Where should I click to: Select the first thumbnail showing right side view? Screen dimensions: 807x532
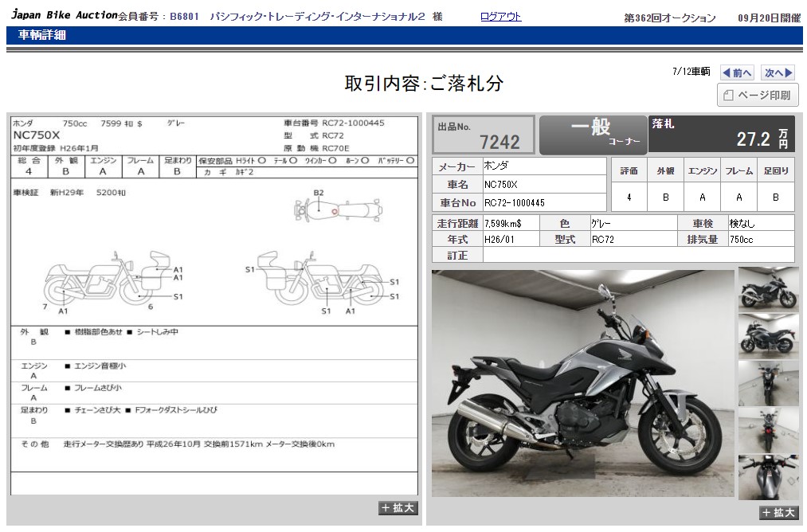coord(769,289)
